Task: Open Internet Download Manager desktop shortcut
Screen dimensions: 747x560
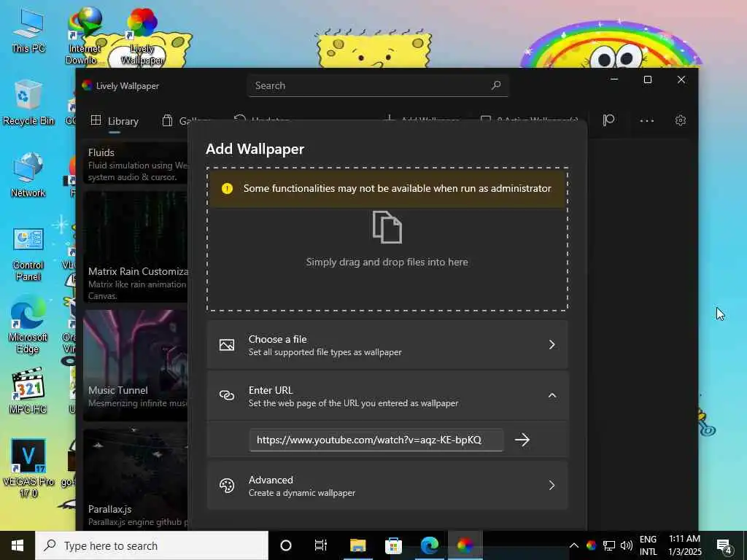Action: pos(85,36)
